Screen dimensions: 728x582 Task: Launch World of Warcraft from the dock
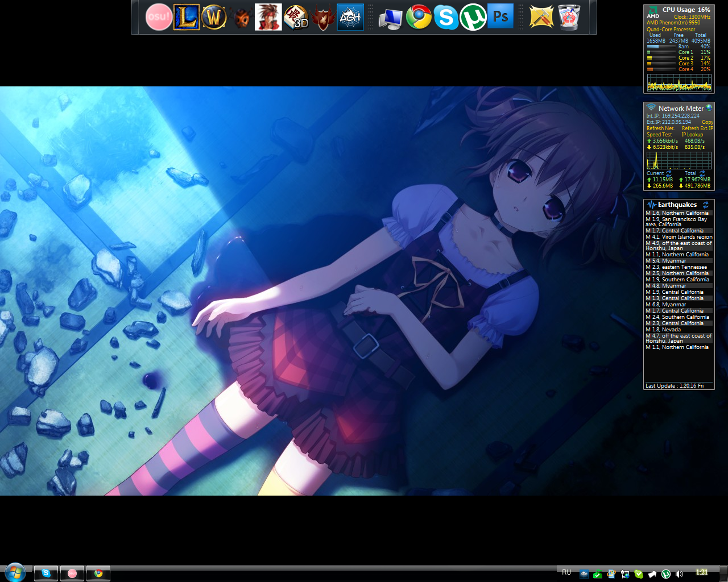coord(213,17)
